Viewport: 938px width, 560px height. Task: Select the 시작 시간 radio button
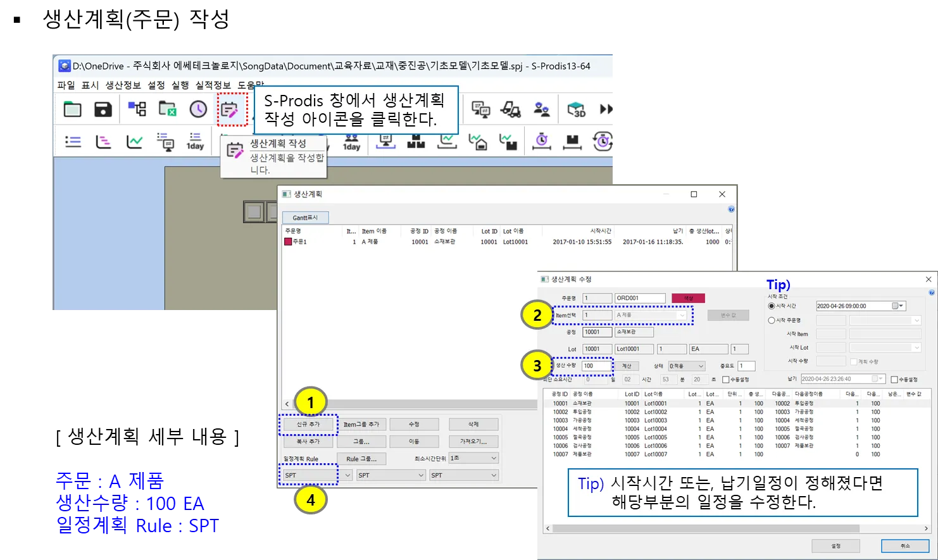[772, 306]
